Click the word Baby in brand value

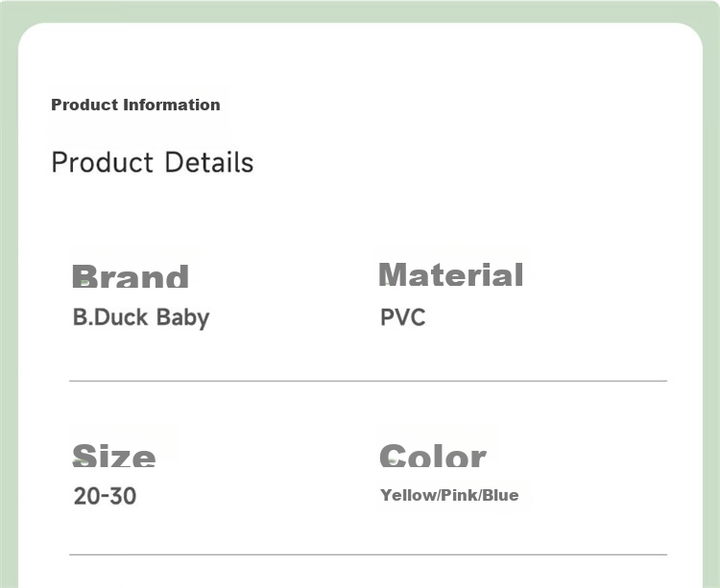[x=182, y=318]
